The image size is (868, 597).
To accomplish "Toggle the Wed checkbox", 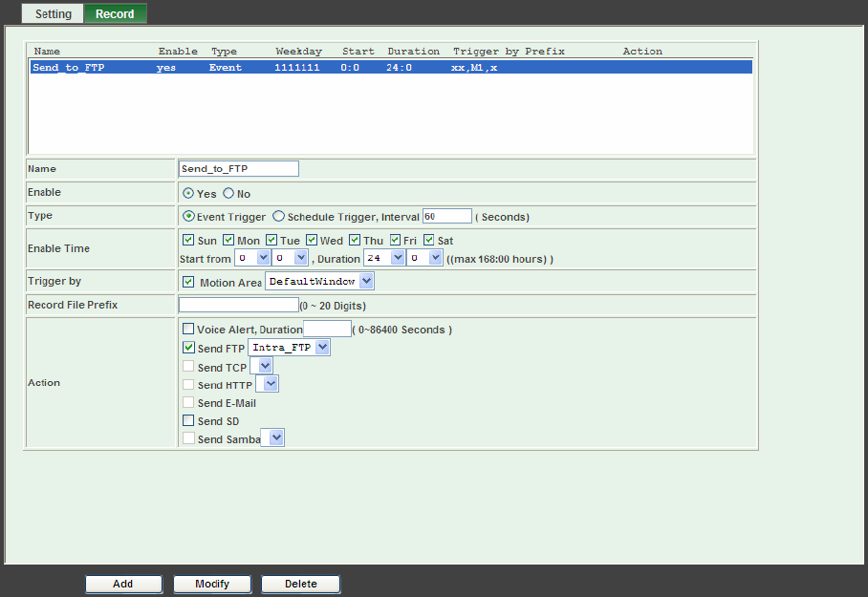I will coord(312,240).
